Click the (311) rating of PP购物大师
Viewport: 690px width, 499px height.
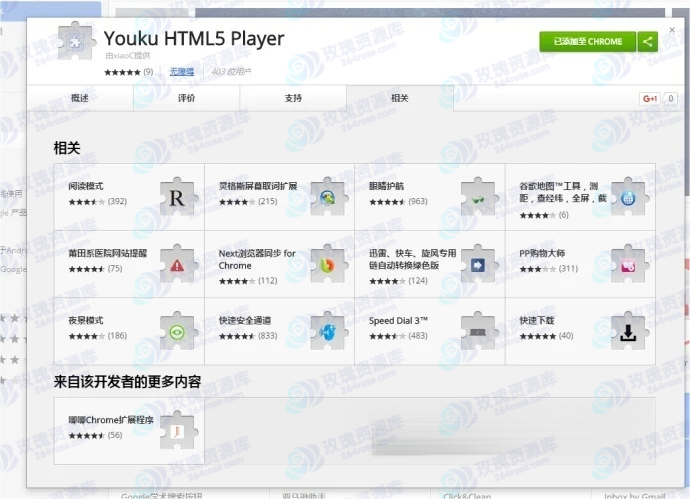coord(568,268)
